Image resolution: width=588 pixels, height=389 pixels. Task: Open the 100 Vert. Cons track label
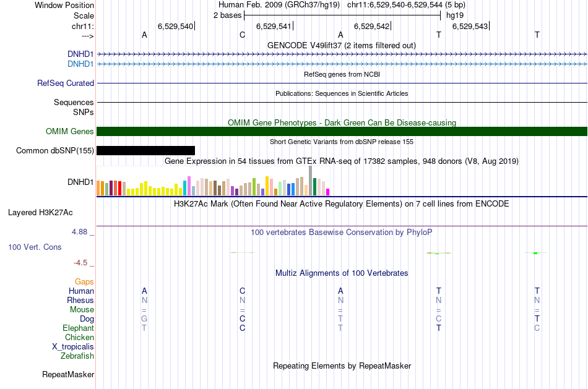point(35,247)
